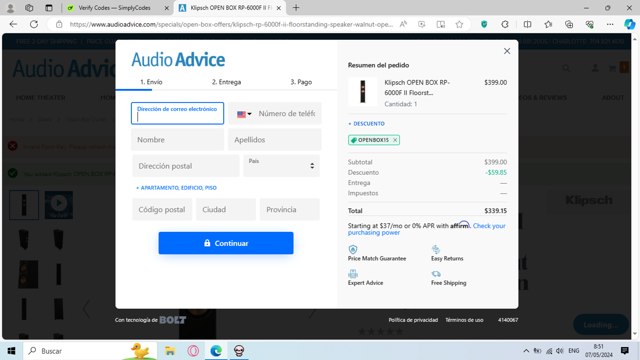Toggle Read aloud in address bar
640x360 pixels.
coord(403,24)
